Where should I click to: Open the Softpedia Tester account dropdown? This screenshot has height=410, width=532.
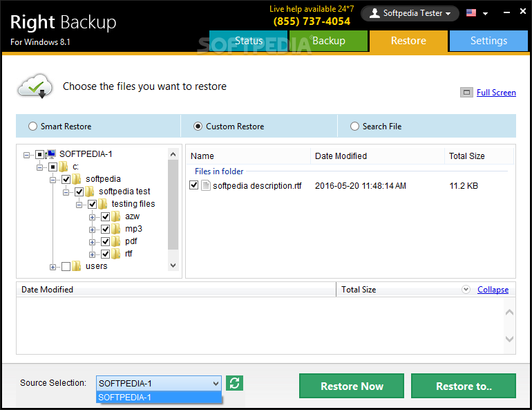click(x=410, y=13)
